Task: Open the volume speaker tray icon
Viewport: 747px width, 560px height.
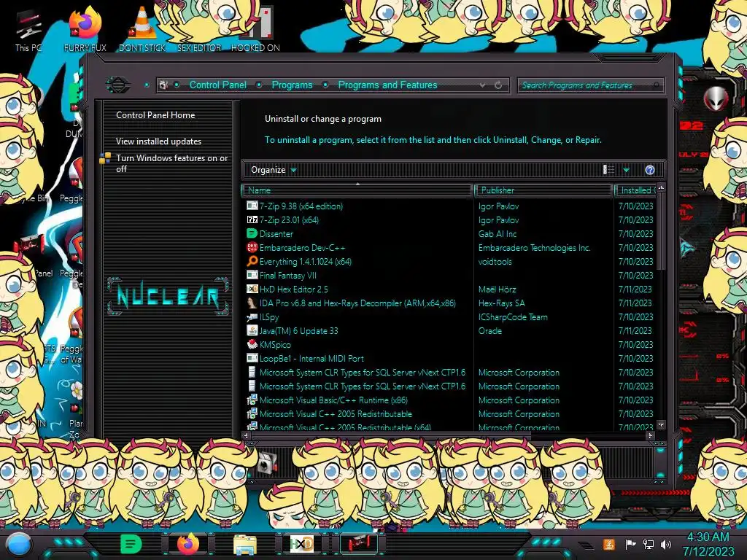Action: [x=666, y=544]
